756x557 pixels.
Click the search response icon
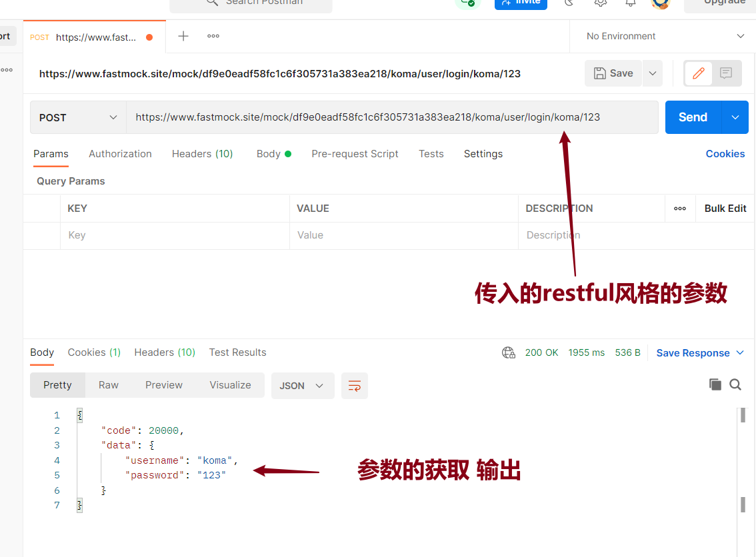coord(735,384)
